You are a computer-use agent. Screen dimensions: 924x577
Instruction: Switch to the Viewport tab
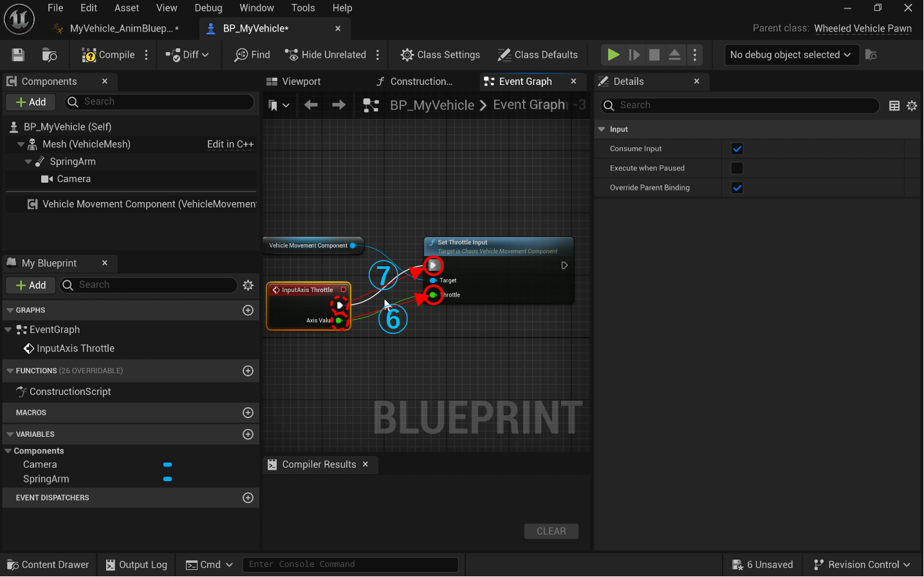coord(293,82)
